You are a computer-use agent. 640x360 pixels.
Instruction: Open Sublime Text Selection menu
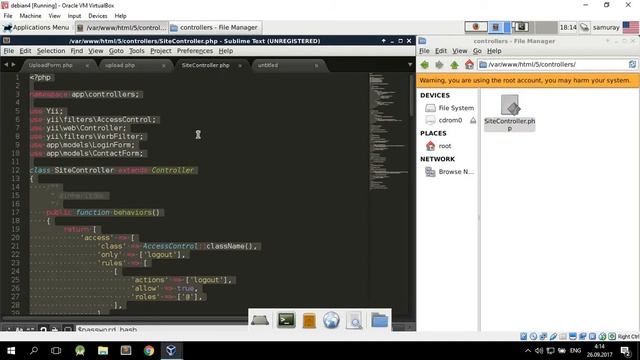[x=51, y=51]
